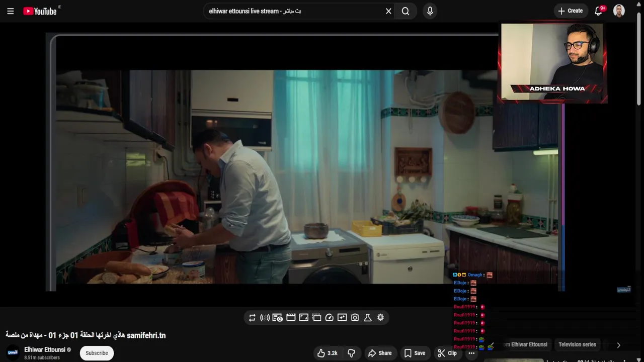The width and height of the screenshot is (644, 362).
Task: Click the volume boost waves icon
Action: [x=265, y=317]
